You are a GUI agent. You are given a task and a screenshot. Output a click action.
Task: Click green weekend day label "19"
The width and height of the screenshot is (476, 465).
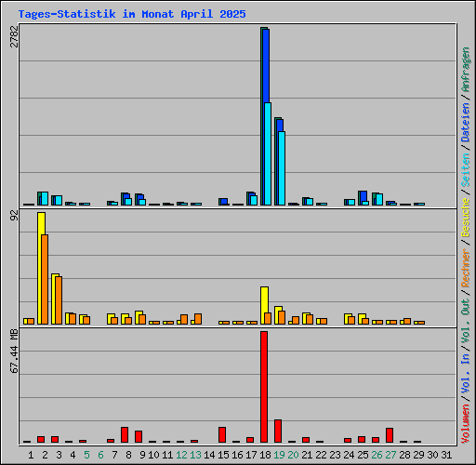279,455
